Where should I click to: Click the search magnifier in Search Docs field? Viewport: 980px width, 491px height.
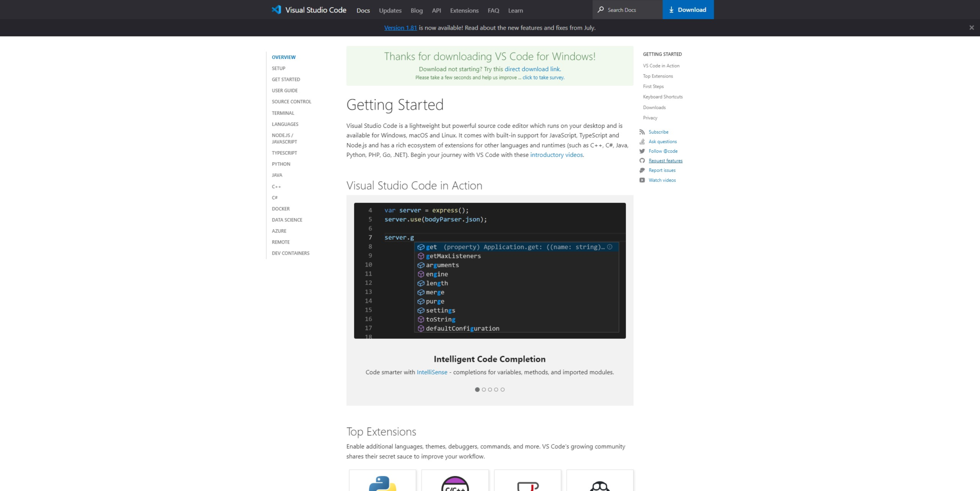(601, 10)
